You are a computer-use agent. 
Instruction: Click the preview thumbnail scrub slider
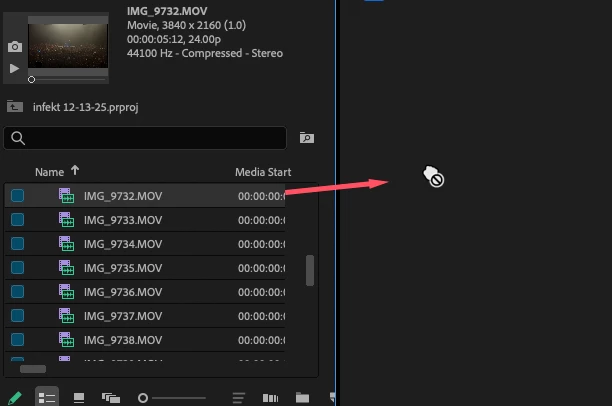[32, 80]
